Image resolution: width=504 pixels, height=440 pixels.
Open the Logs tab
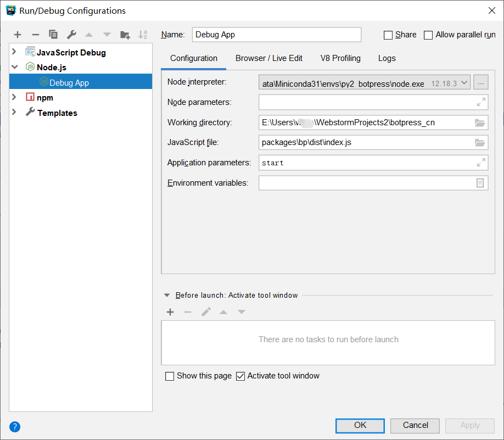click(387, 58)
